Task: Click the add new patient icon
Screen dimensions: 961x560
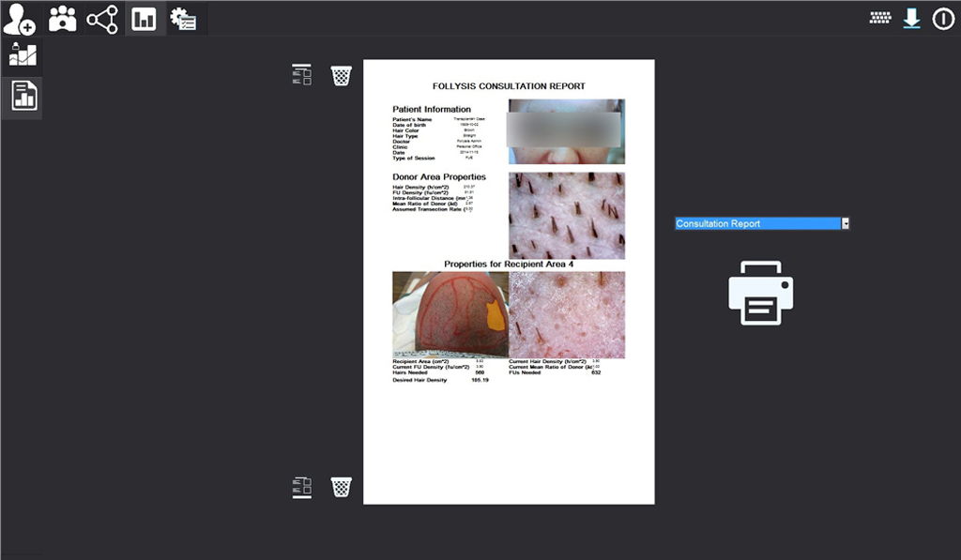Action: pyautogui.click(x=19, y=19)
